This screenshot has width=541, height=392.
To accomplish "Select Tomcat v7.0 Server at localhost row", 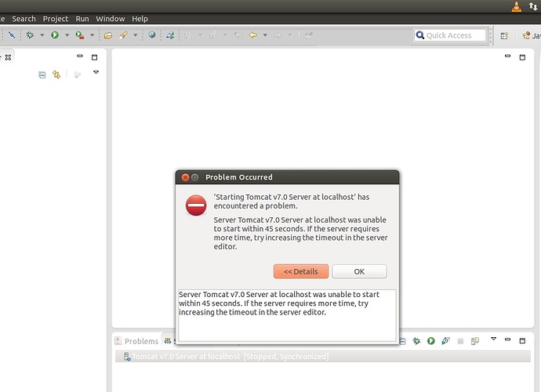I will pyautogui.click(x=322, y=357).
